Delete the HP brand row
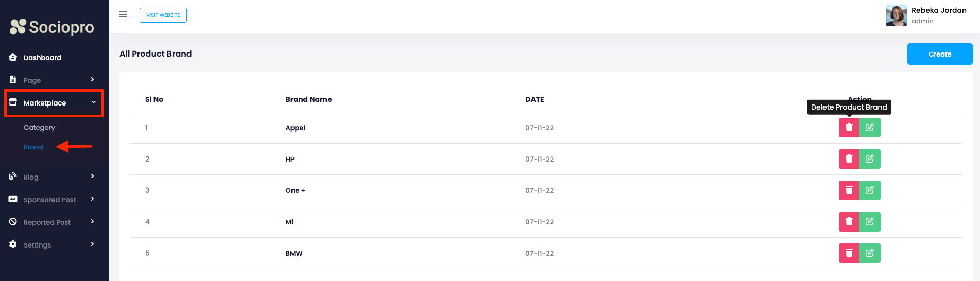 pos(849,159)
